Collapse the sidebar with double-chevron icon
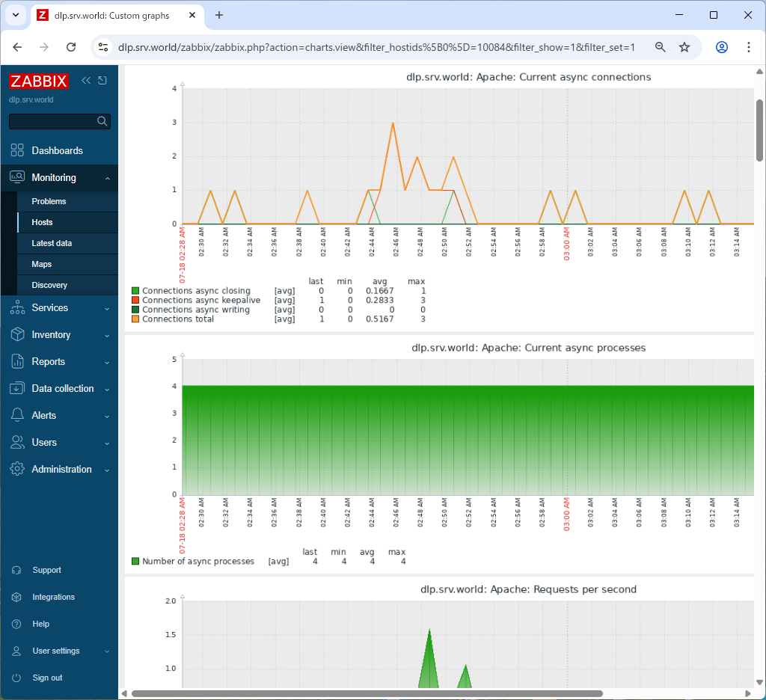Viewport: 766px width, 700px height. (86, 81)
